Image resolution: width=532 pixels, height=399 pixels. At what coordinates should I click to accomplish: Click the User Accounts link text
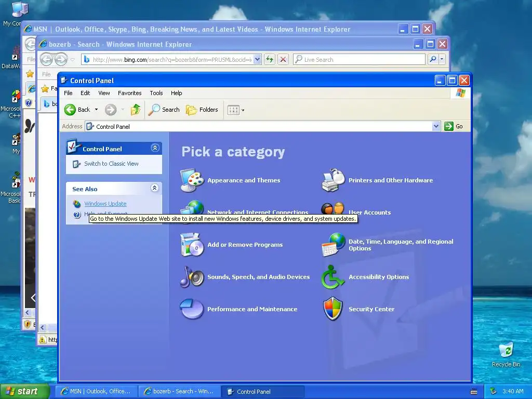370,212
